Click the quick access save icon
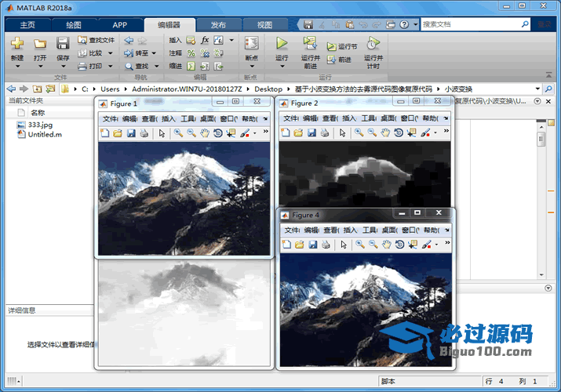Screen dimensions: 561x392 (x=308, y=24)
